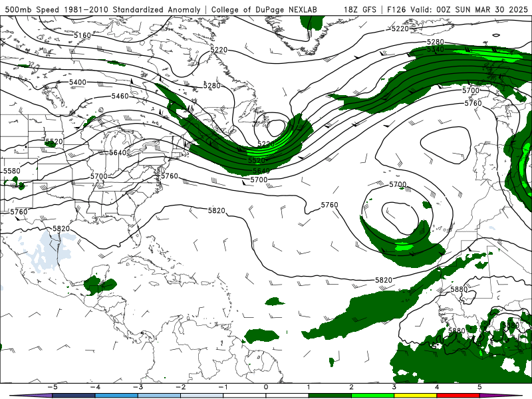Click the red 4 to 5 colorbar segment
Viewport: 532px width, 399px height.
point(458,396)
